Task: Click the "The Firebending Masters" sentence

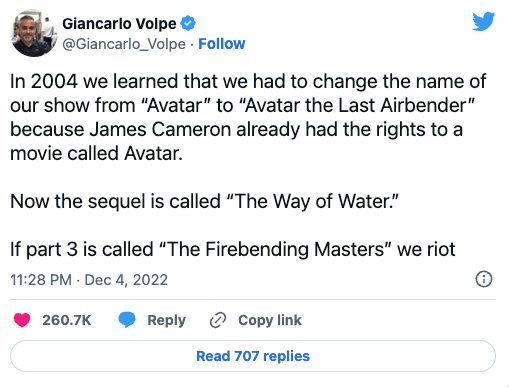Action: pyautogui.click(x=233, y=249)
